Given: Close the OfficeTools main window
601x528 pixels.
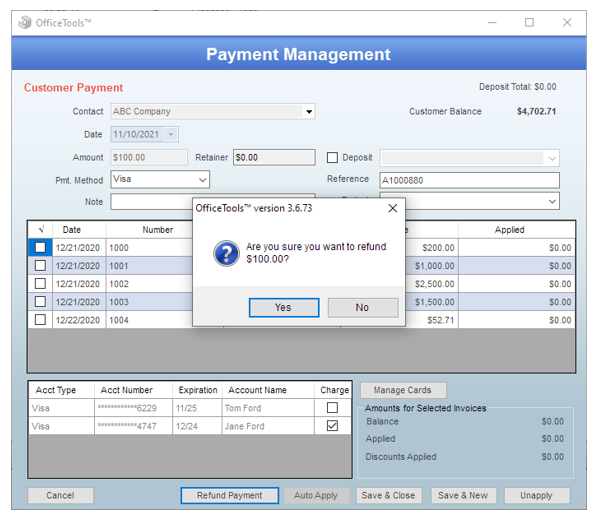Looking at the screenshot, I should (x=567, y=23).
